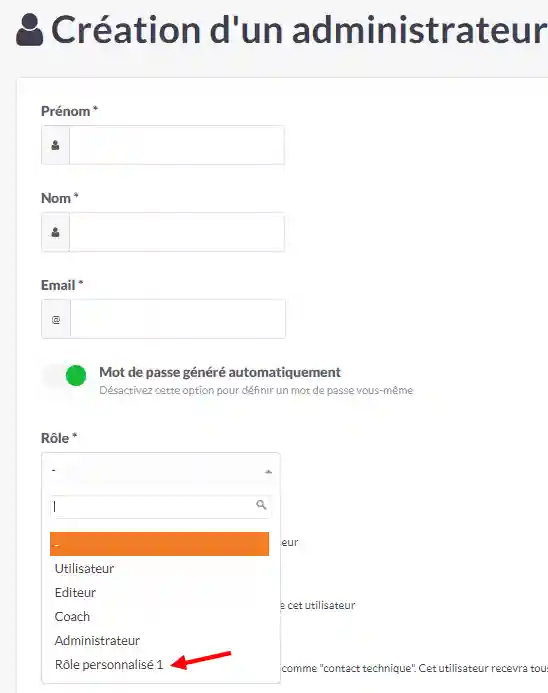Click the Nom text input
Viewport: 548px width, 693px height.
177,232
